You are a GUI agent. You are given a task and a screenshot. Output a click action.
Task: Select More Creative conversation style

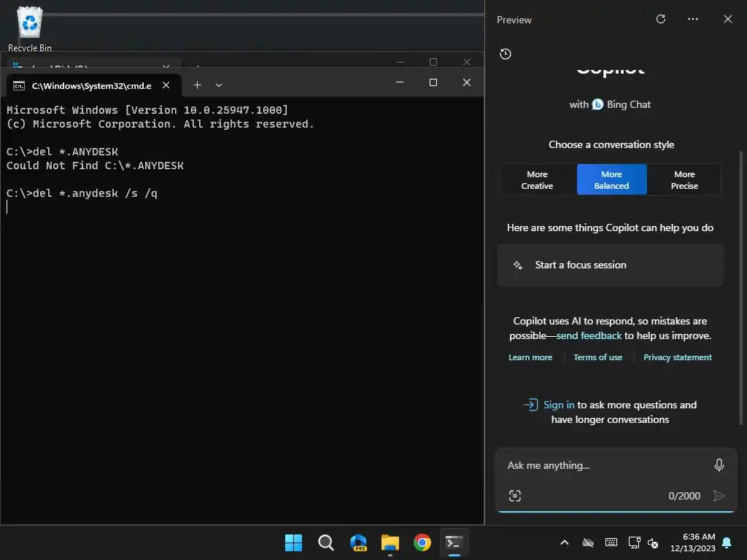(537, 180)
